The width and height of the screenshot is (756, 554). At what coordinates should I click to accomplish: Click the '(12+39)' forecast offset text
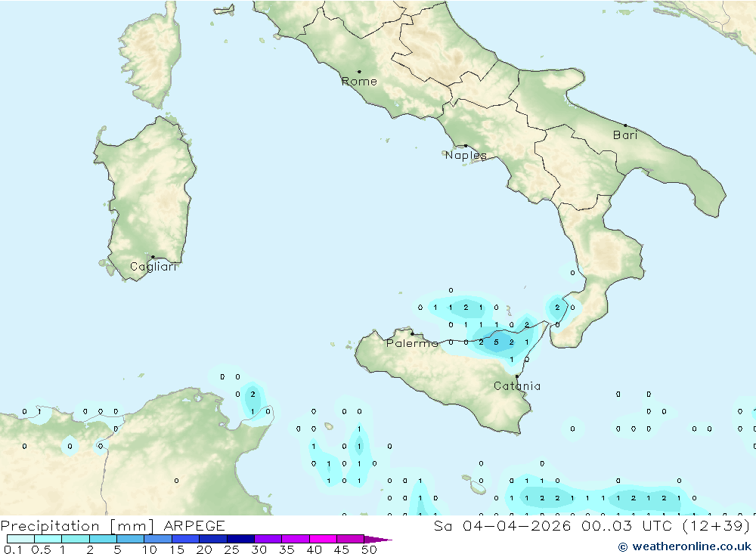click(717, 526)
